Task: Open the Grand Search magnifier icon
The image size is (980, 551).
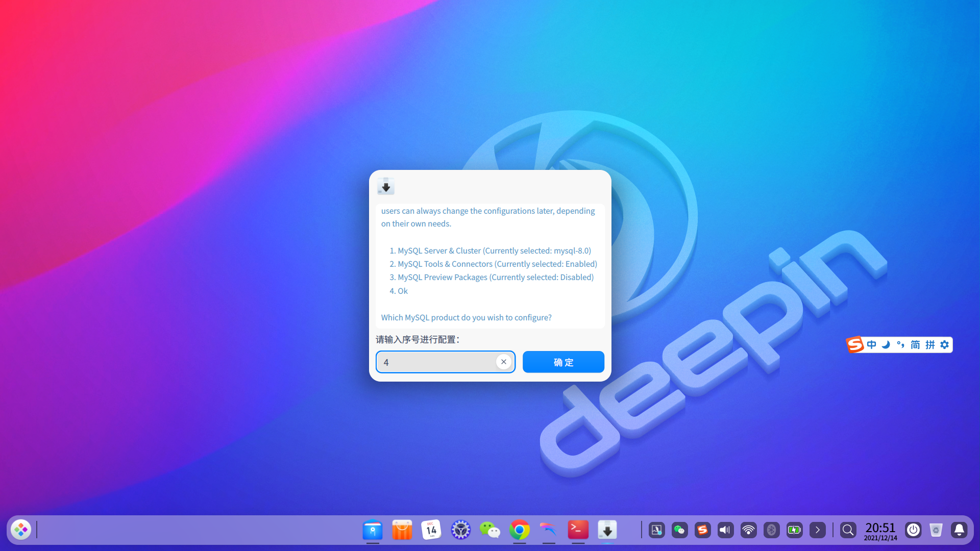Action: (848, 530)
